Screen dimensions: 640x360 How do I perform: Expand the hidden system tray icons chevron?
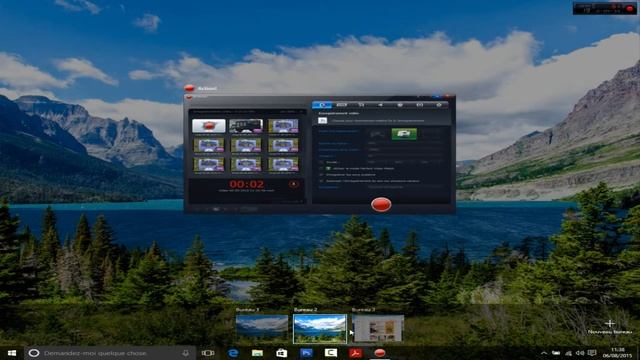click(544, 353)
